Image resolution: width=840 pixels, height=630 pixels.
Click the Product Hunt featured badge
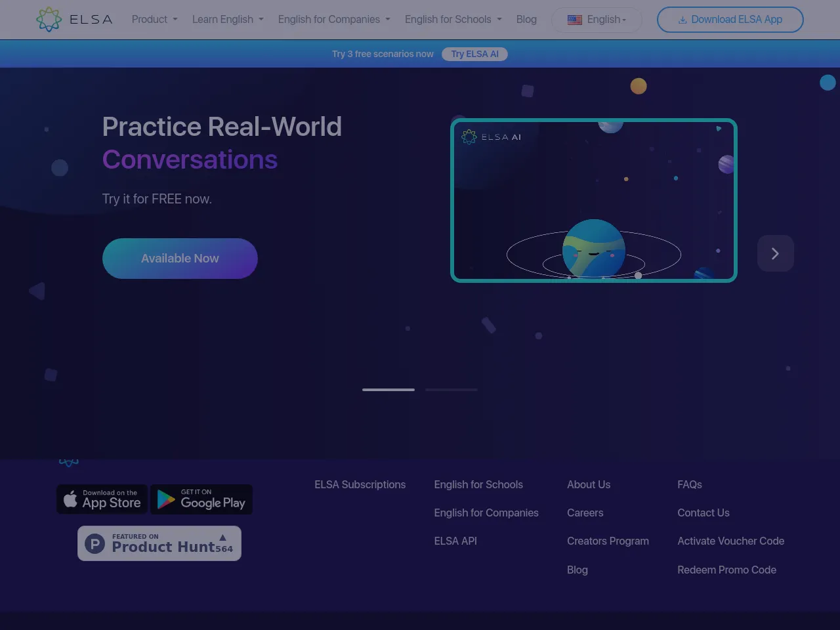pos(159,543)
